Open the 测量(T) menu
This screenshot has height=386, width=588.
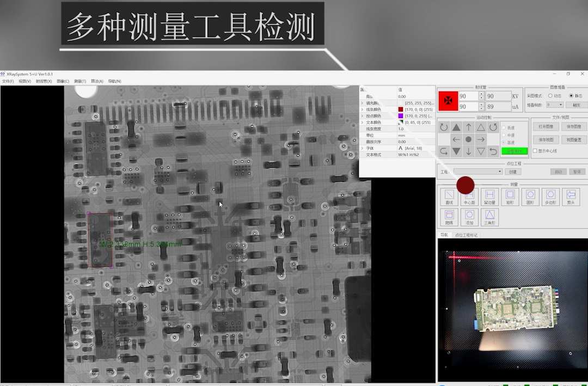pos(81,81)
